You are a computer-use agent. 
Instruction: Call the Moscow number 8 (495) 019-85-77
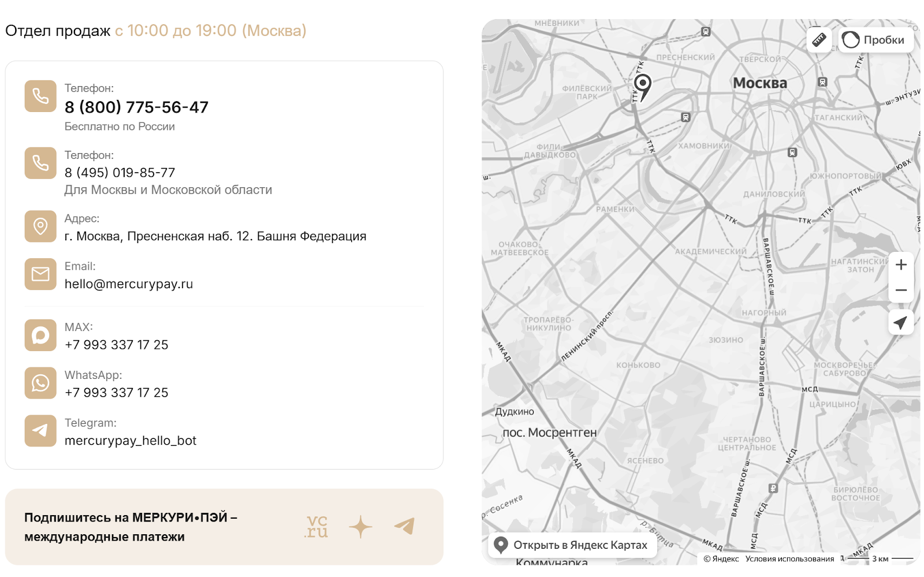(120, 173)
